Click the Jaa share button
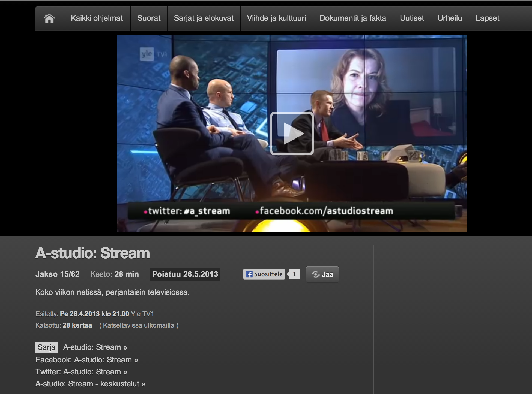The height and width of the screenshot is (394, 532). pos(322,274)
